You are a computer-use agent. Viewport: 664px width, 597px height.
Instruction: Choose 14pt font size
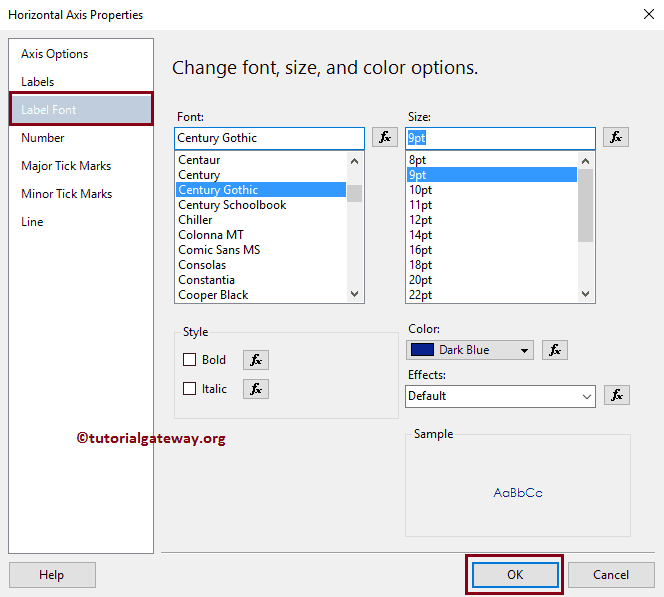point(492,235)
